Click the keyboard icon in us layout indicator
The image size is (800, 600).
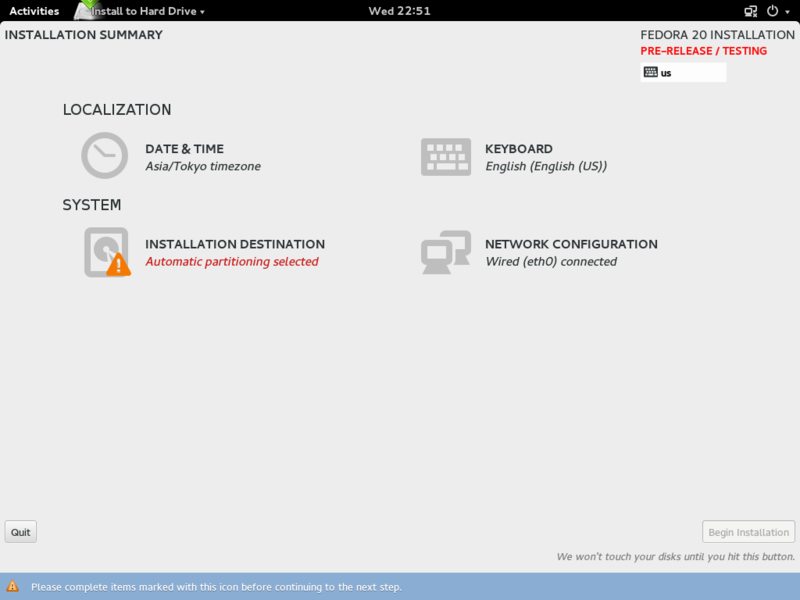click(651, 72)
